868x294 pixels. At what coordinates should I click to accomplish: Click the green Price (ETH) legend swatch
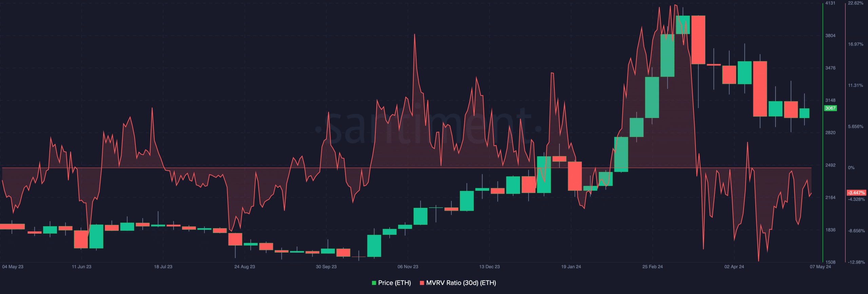tap(374, 283)
